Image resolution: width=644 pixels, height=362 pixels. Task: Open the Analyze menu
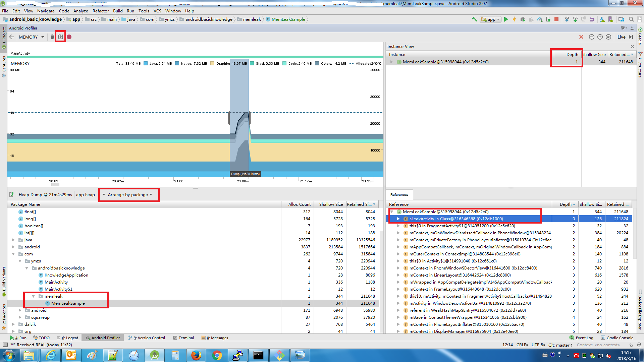(x=80, y=11)
